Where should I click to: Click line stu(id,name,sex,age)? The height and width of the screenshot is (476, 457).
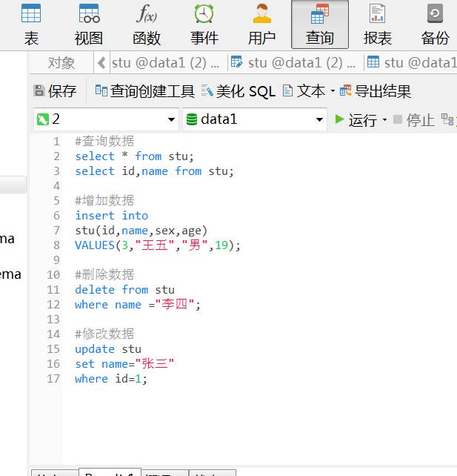coord(141,231)
